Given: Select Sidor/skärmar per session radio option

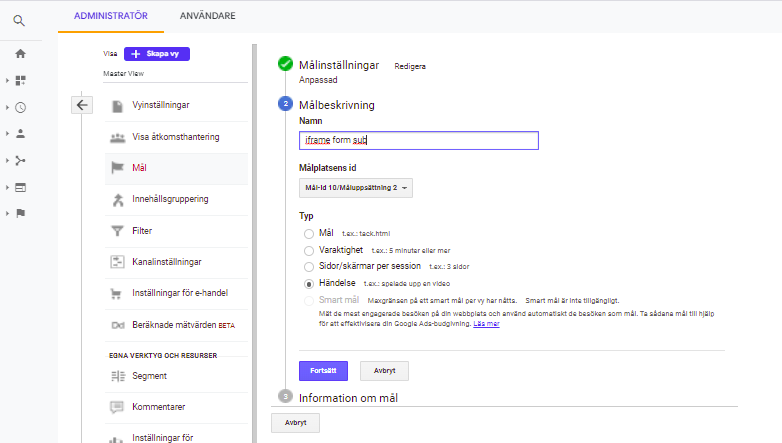Looking at the screenshot, I should pos(309,267).
